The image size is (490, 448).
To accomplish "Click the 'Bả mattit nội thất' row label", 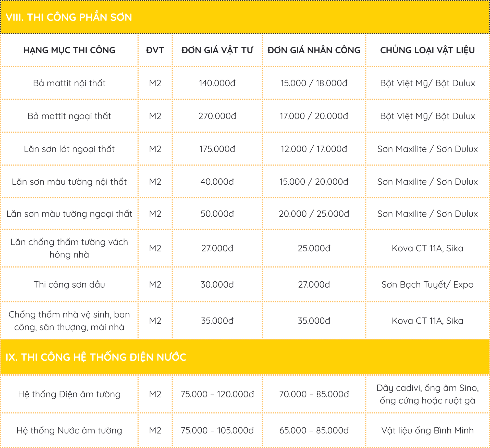I will [x=69, y=83].
